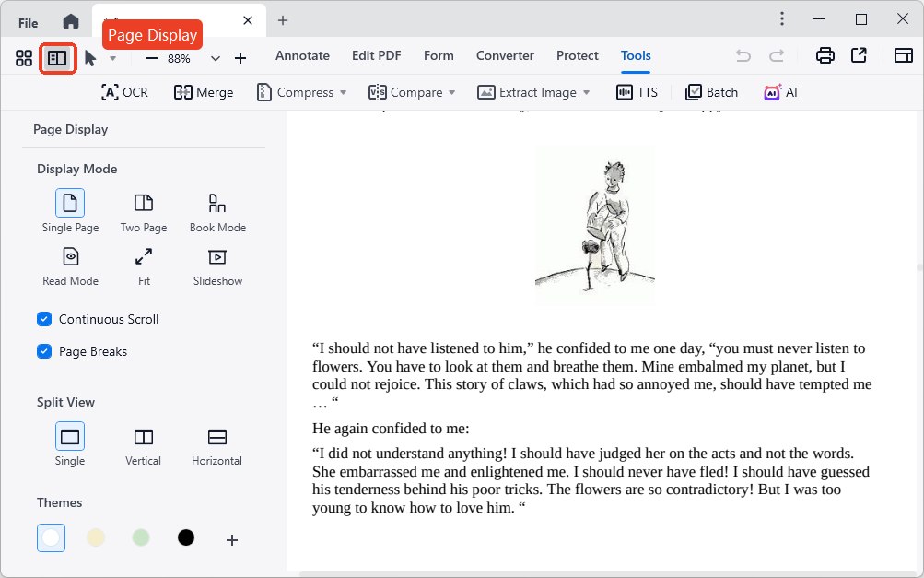The height and width of the screenshot is (578, 924).
Task: Switch to the Annotate tab
Action: click(x=302, y=55)
